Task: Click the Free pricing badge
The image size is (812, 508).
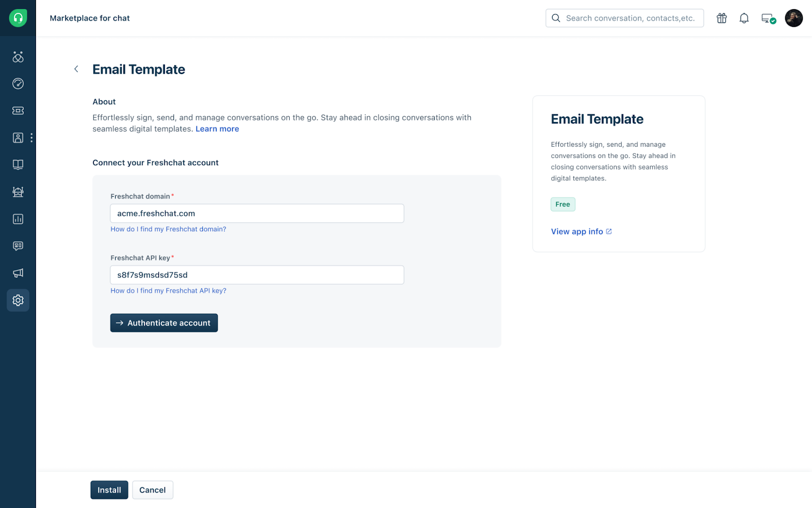Action: pos(563,204)
